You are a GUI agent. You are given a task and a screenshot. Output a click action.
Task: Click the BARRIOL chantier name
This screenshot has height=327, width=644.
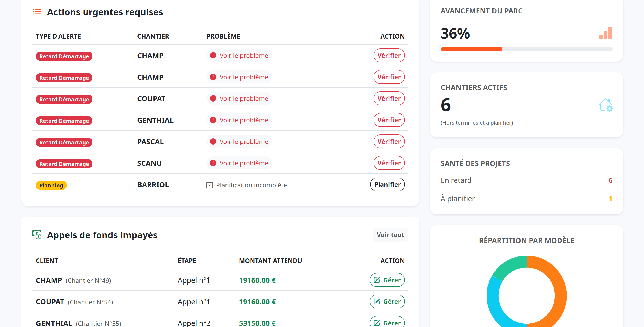pyautogui.click(x=153, y=185)
